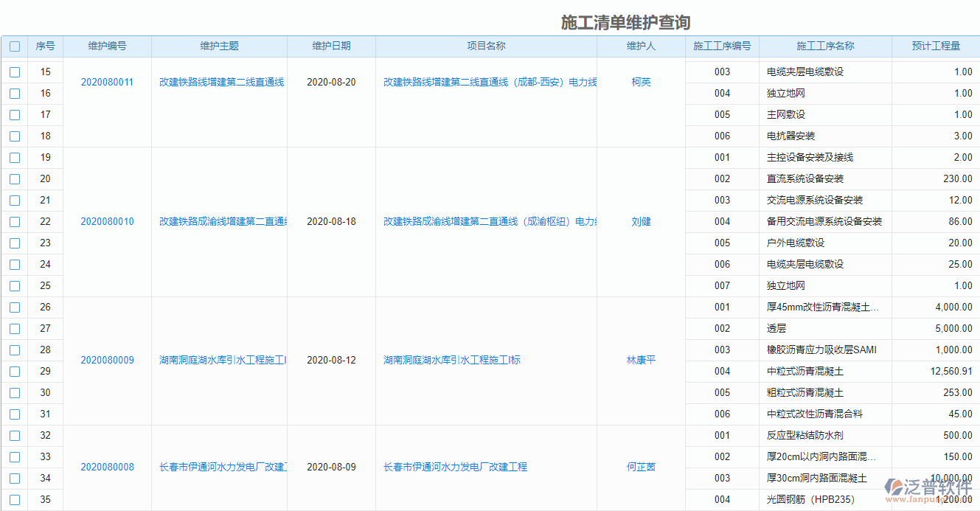The height and width of the screenshot is (511, 980).
Task: Open maintenance record 2020080008
Action: pos(108,467)
